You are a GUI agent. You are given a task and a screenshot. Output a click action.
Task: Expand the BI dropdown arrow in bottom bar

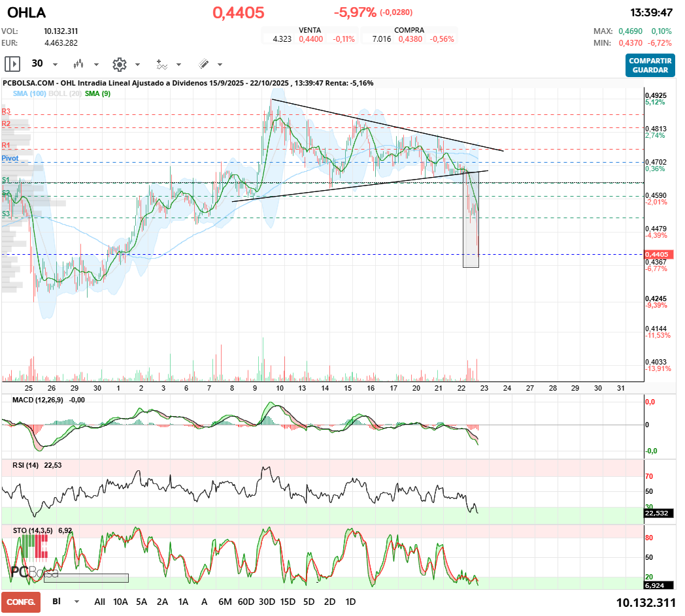77,602
